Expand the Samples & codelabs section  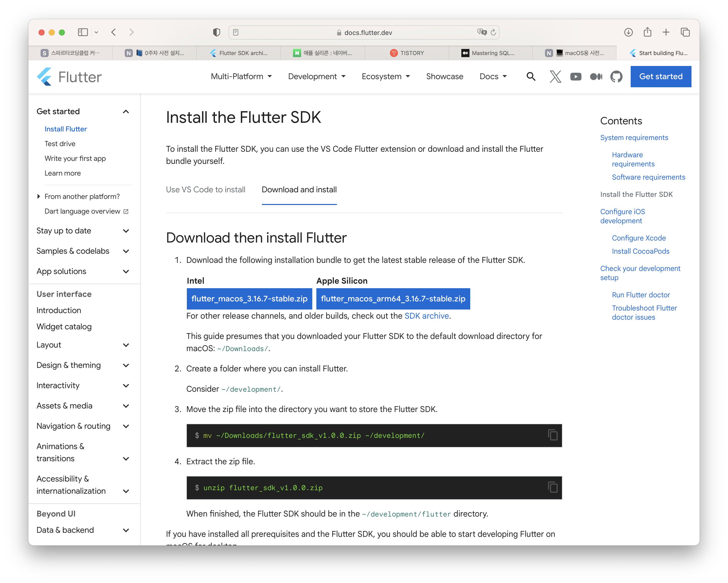(x=126, y=251)
